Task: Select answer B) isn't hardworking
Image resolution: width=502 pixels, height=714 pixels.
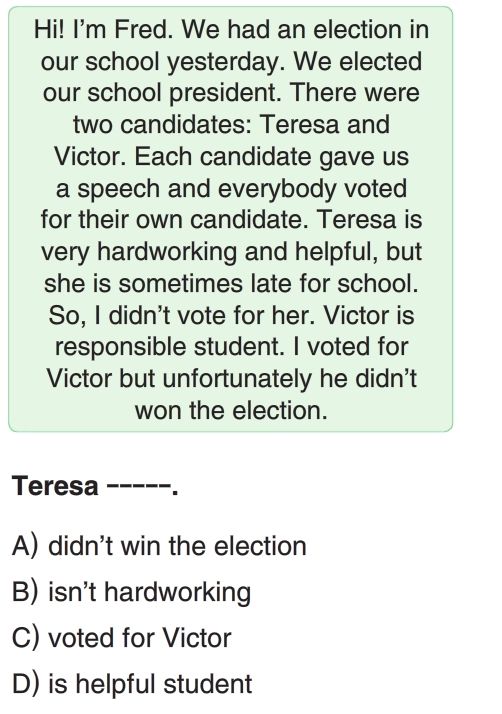Action: pos(132,592)
